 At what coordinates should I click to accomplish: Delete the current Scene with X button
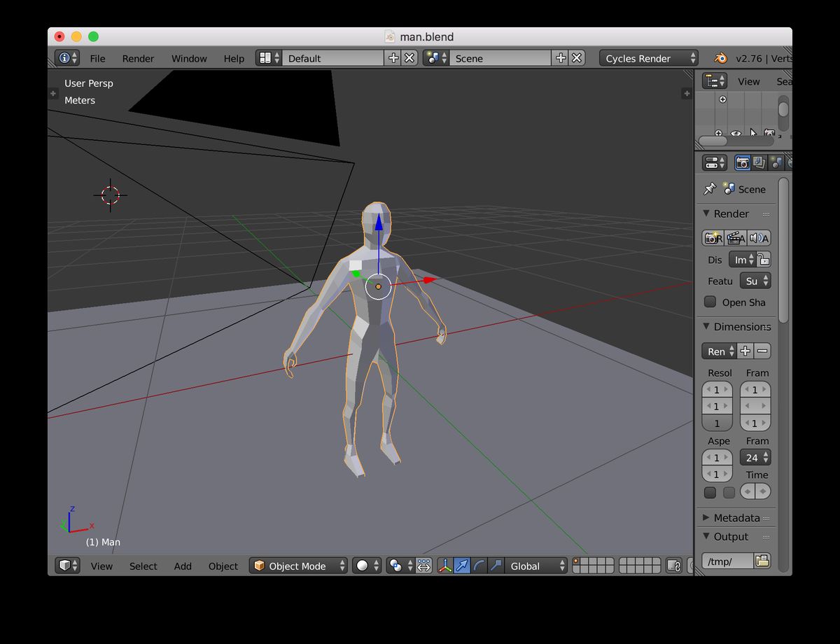[x=577, y=58]
